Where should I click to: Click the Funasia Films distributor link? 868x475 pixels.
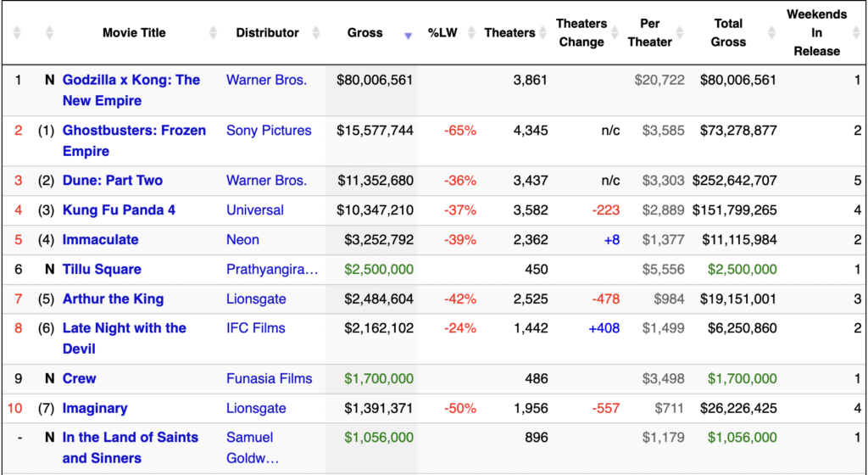click(269, 378)
